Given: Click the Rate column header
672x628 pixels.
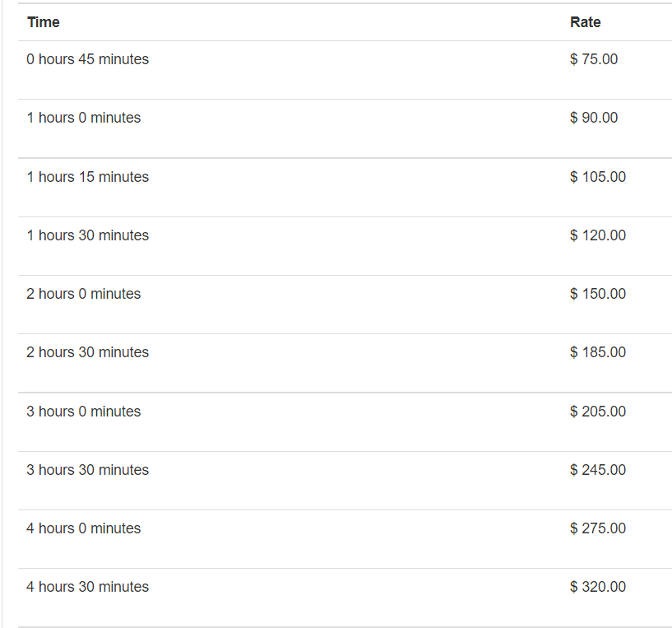Looking at the screenshot, I should (585, 22).
